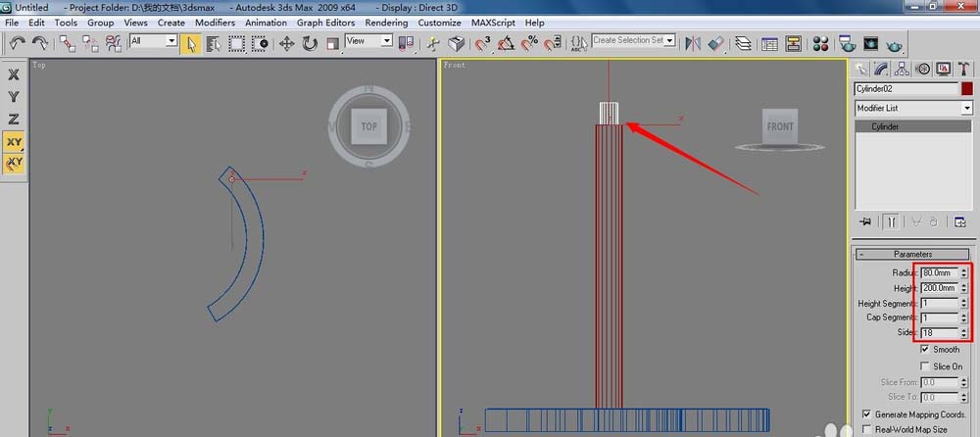Enable Real-World Map Size checkbox
Image resolution: width=980 pixels, height=437 pixels.
coord(866,429)
